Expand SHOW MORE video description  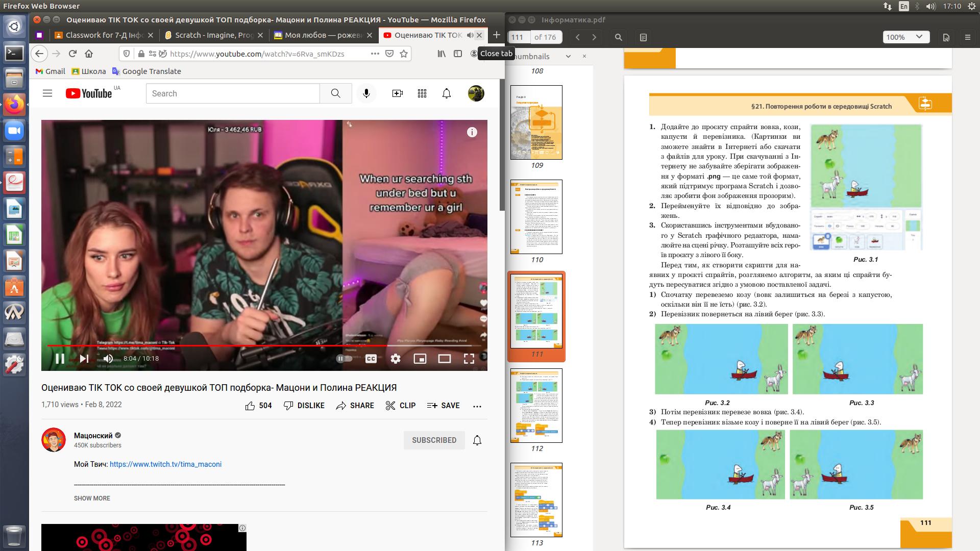[x=92, y=498]
